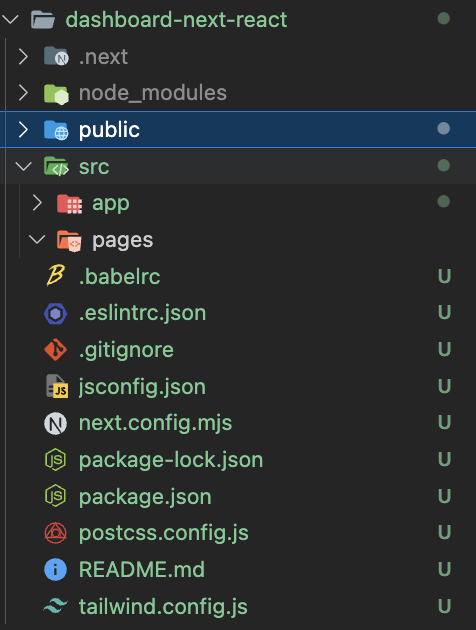476x630 pixels.
Task: Click the U badge on .babelrc row
Action: [x=444, y=276]
